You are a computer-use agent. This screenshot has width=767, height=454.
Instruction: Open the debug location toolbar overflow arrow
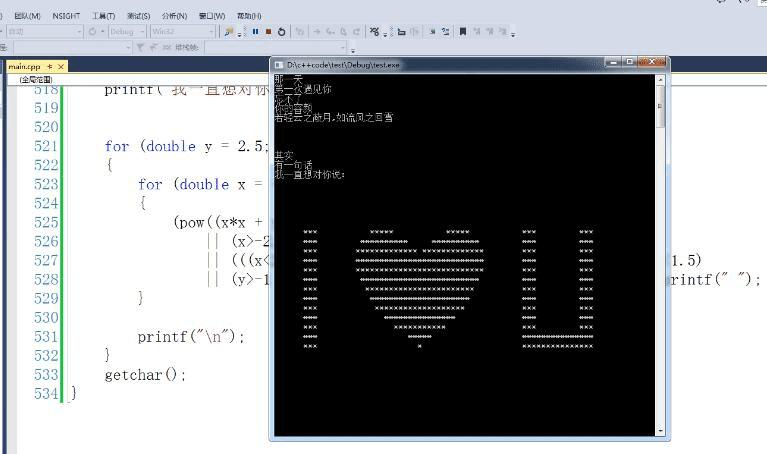tap(353, 50)
